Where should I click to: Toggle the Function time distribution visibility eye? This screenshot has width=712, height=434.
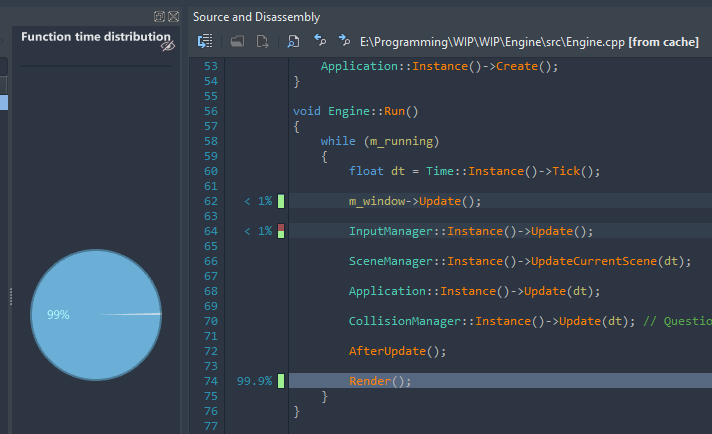click(168, 46)
